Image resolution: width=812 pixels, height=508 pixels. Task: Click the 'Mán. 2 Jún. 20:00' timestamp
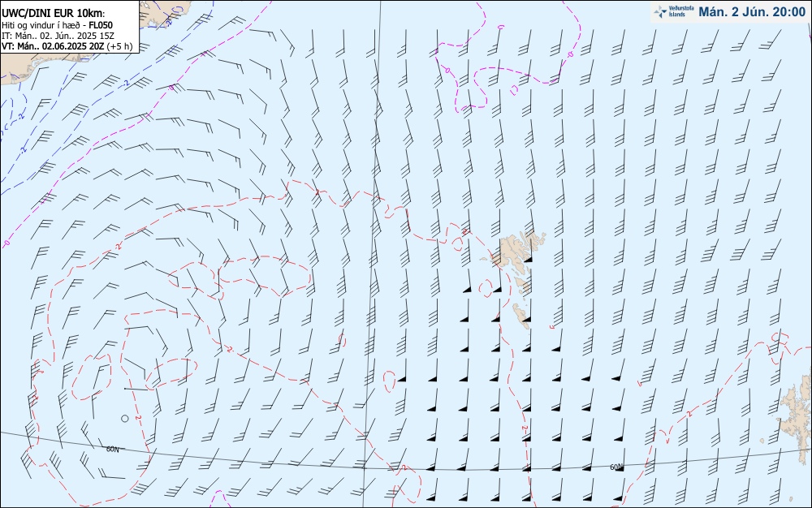[x=751, y=12]
